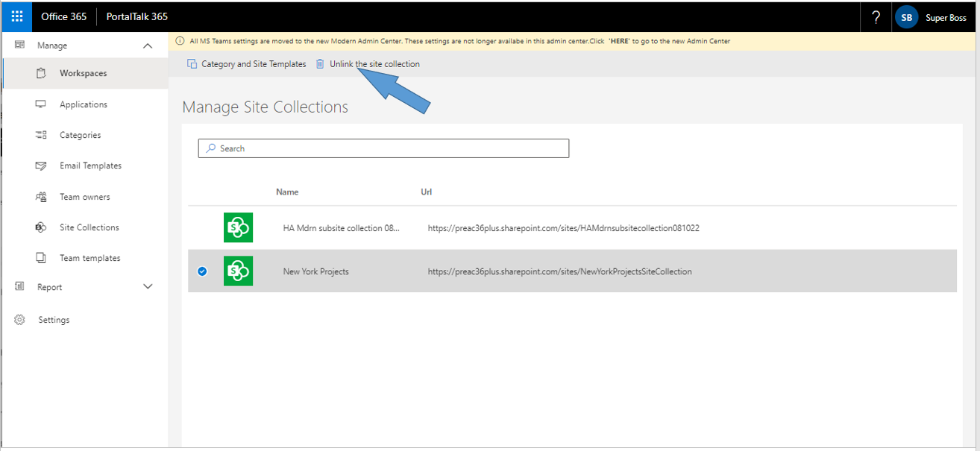The height and width of the screenshot is (451, 980).
Task: Click SharePoint icon for HA Mdrn subsite
Action: pyautogui.click(x=238, y=228)
